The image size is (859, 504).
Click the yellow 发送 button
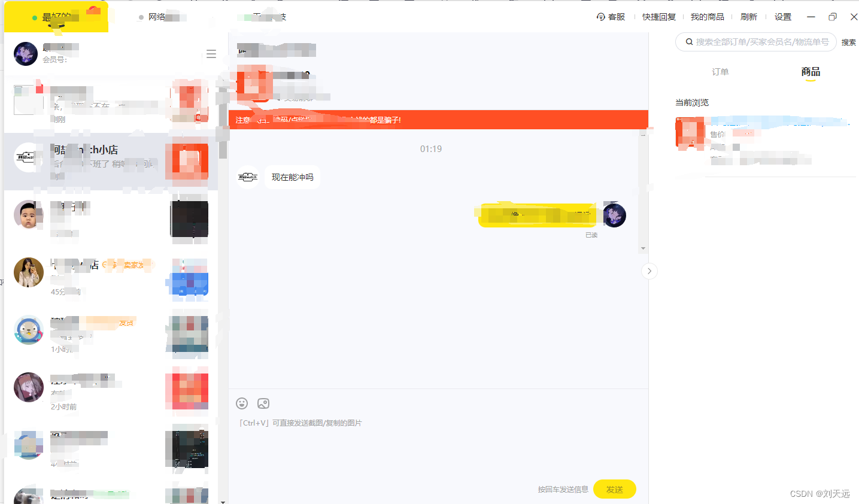[615, 490]
